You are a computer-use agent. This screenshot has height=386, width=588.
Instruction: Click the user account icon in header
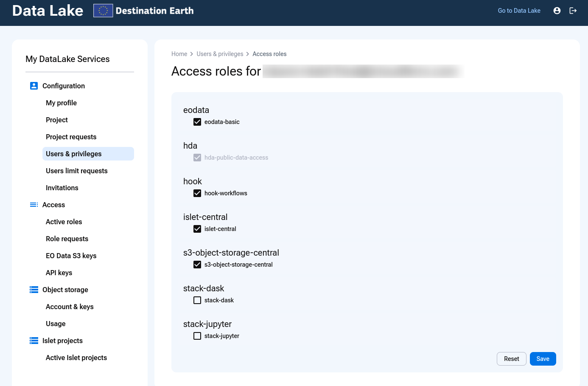(x=557, y=11)
